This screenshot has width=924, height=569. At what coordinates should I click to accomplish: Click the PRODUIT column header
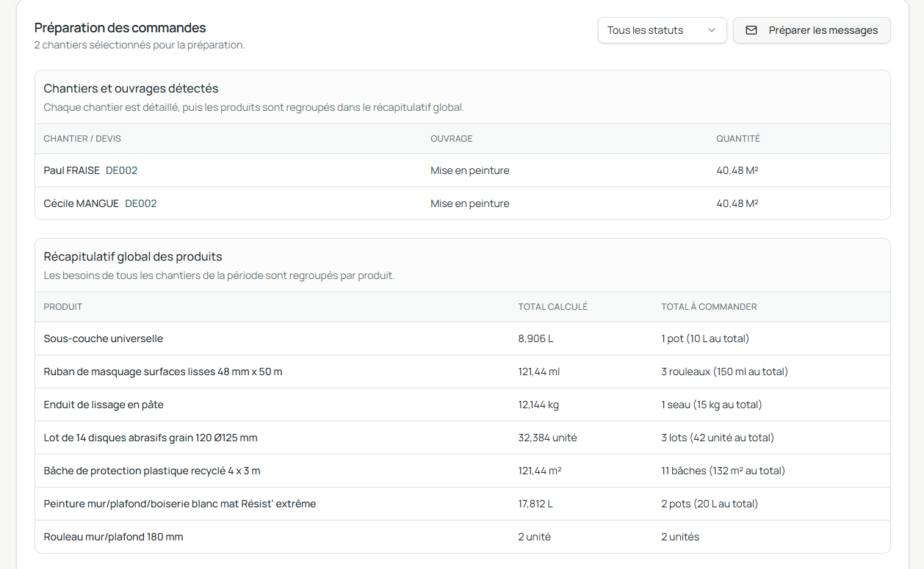(63, 307)
